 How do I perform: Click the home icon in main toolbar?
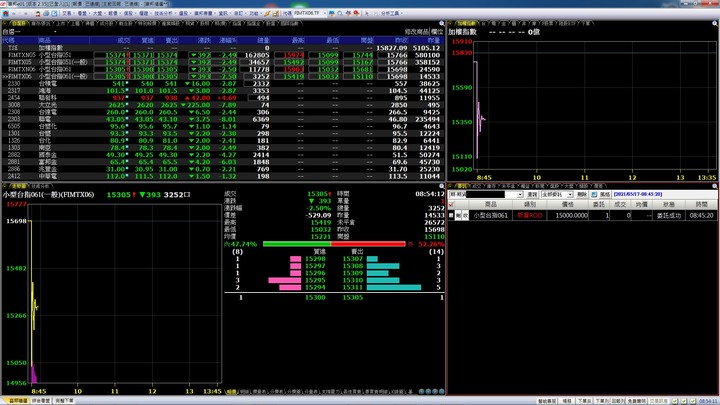point(6,13)
